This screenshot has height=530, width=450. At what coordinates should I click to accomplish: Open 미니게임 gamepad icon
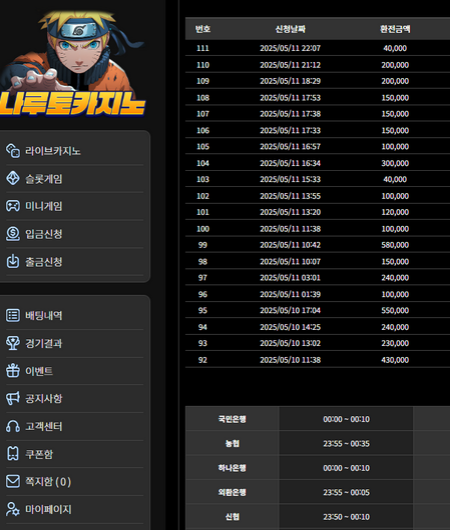click(x=13, y=206)
